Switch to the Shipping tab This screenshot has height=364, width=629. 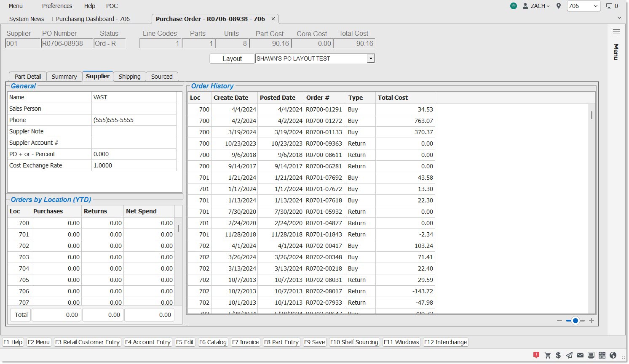click(x=129, y=77)
